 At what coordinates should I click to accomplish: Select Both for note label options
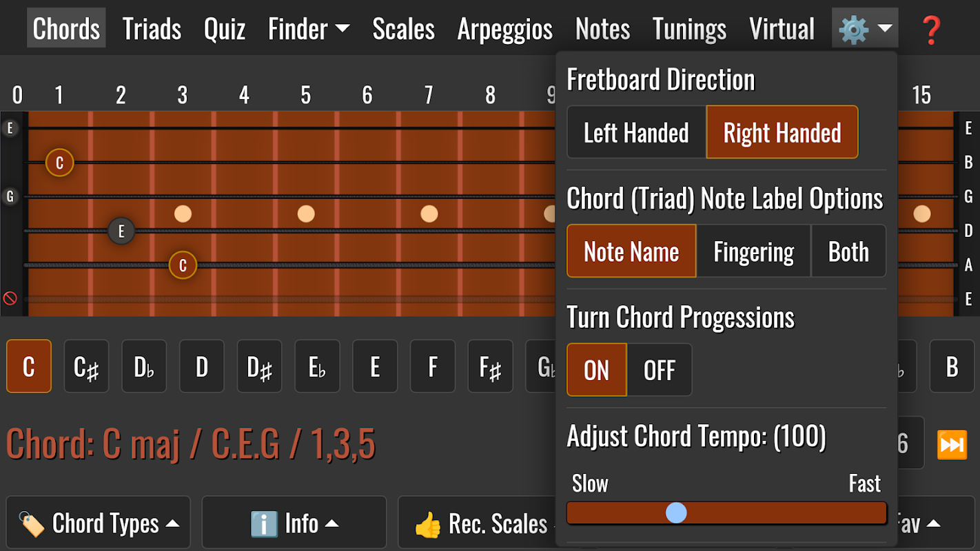[x=848, y=251]
